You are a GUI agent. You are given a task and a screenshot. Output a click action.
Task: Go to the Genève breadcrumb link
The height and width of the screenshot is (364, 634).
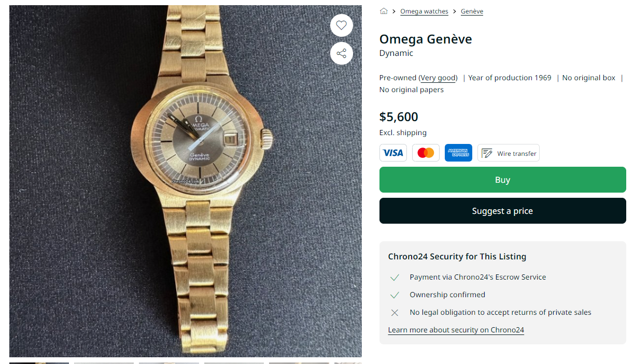pyautogui.click(x=472, y=11)
